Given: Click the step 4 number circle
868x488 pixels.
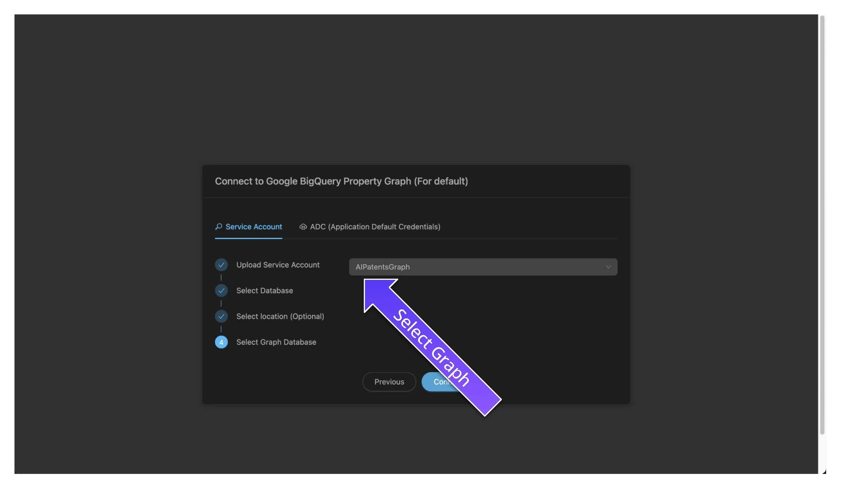Looking at the screenshot, I should 221,342.
